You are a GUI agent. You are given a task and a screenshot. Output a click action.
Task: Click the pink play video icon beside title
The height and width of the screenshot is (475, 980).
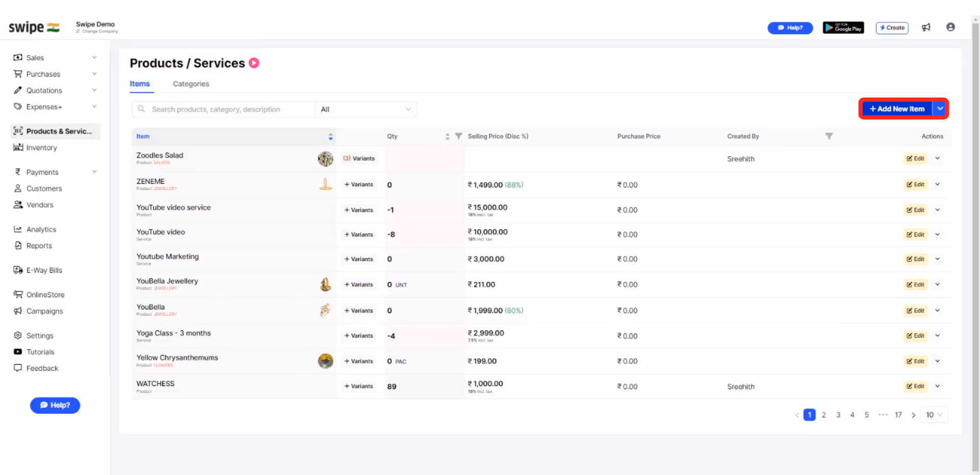254,63
